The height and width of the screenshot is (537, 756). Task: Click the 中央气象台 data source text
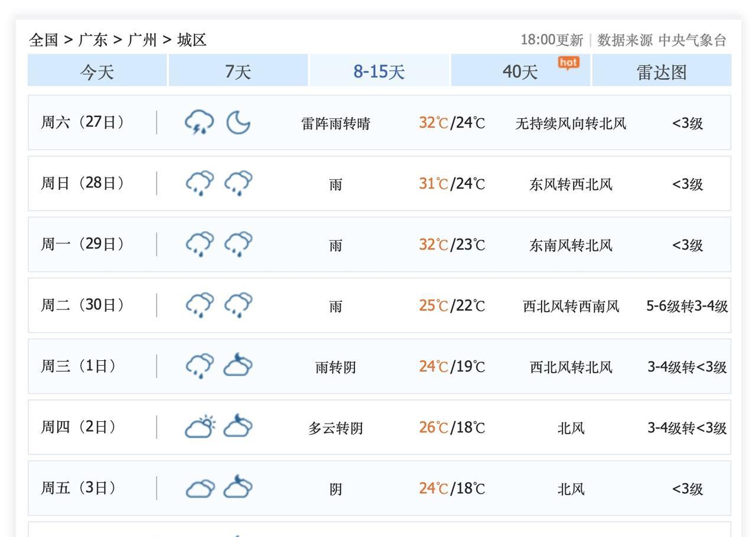point(692,40)
